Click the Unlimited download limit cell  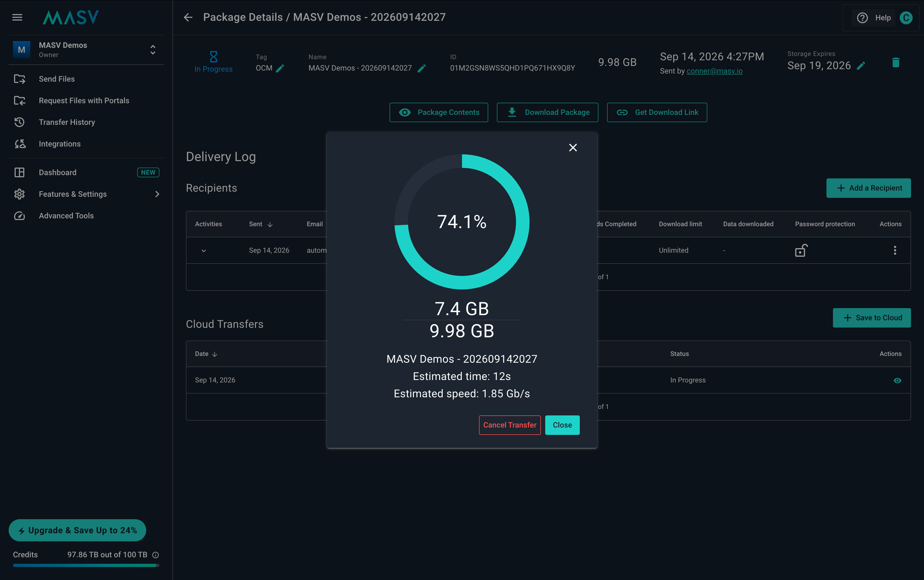(673, 250)
